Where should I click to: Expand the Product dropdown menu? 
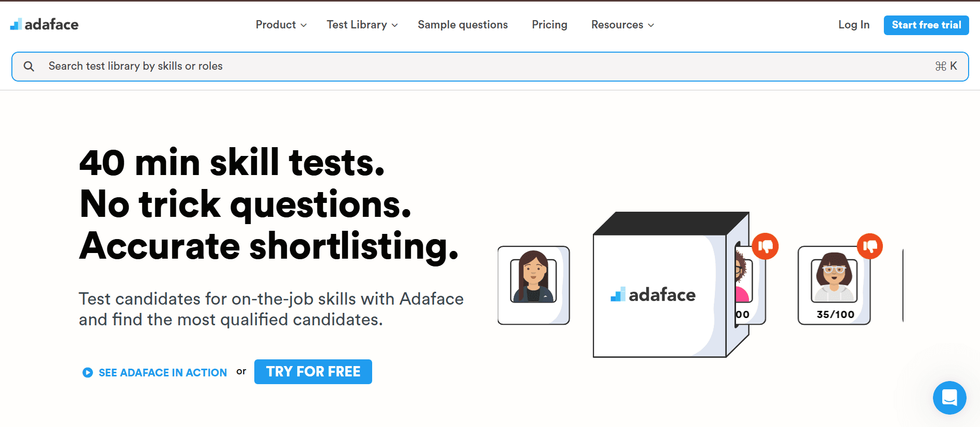tap(281, 25)
